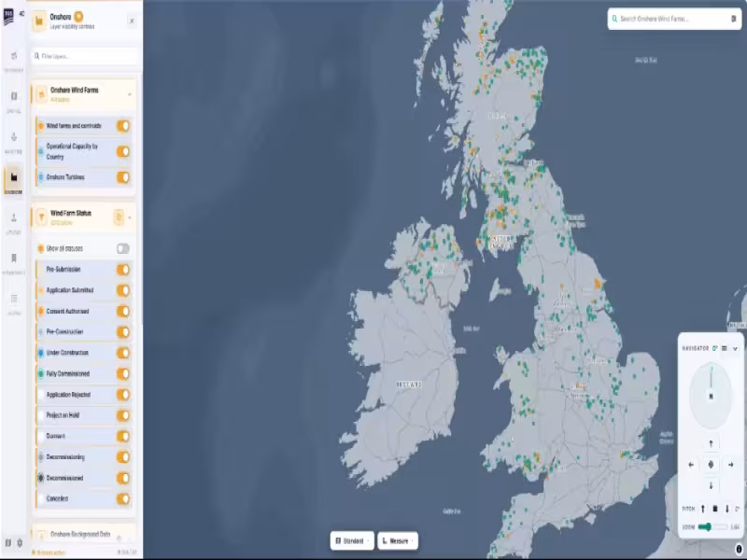747x560 pixels.
Task: Select the active Onshore sidebar section
Action: coord(14,179)
